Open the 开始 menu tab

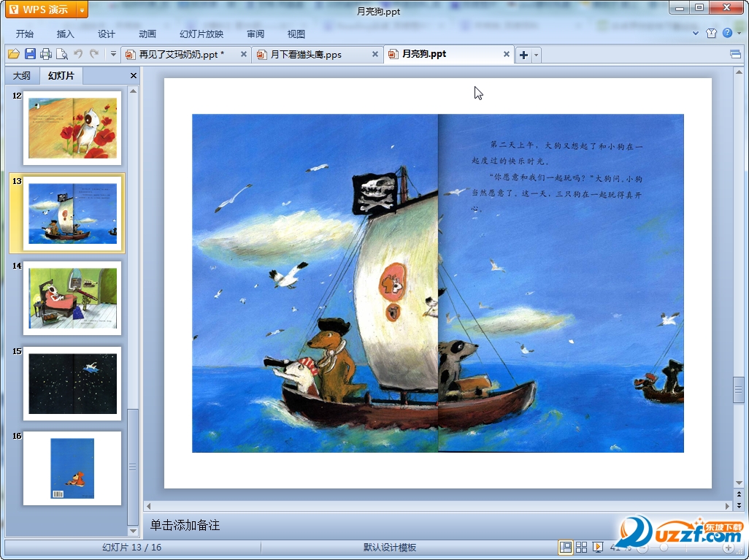pyautogui.click(x=24, y=34)
